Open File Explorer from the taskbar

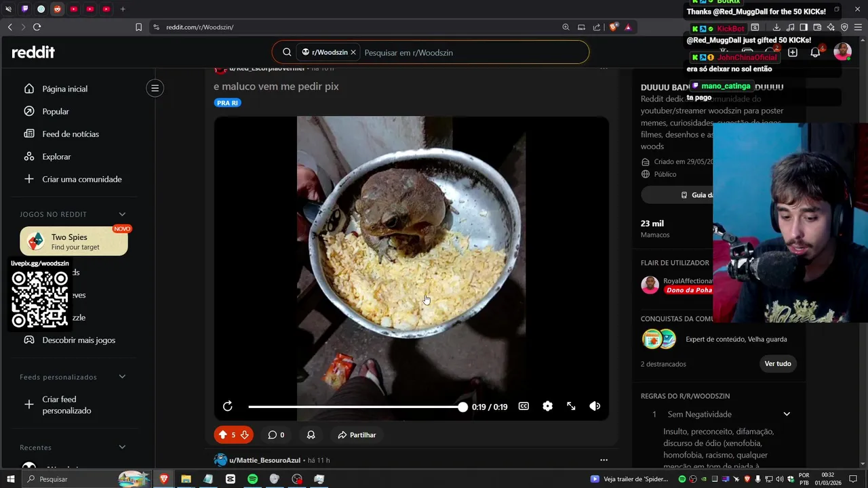186,479
